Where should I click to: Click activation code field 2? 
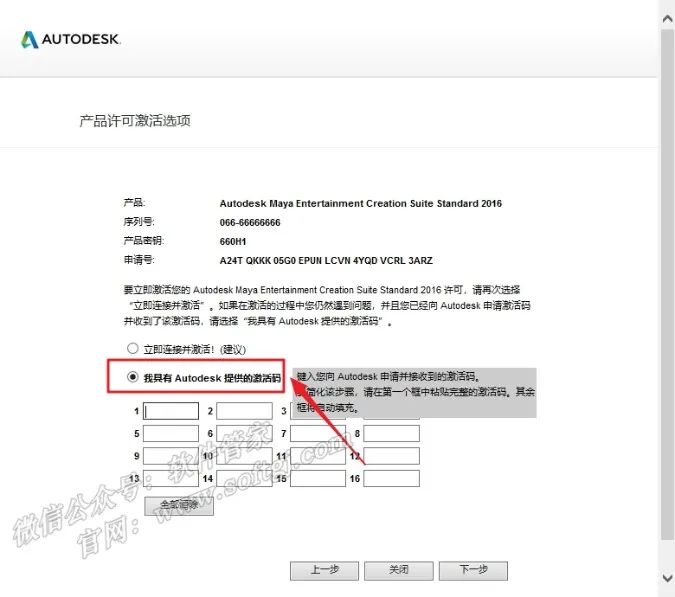point(245,411)
